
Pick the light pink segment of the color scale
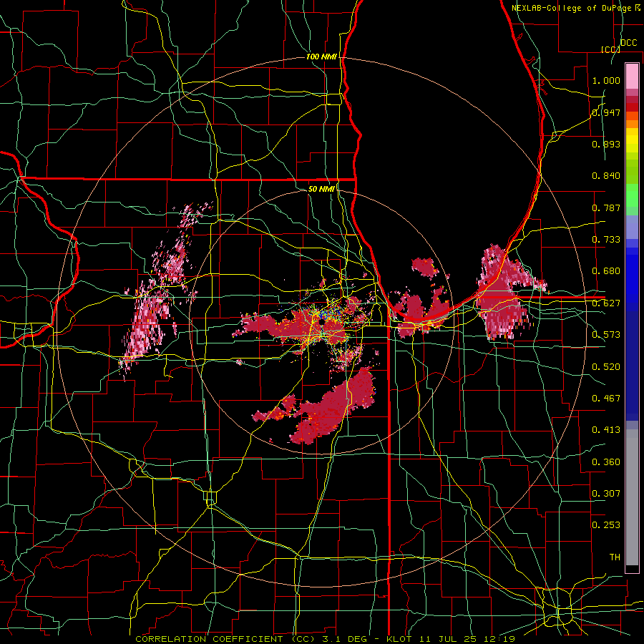pos(632,76)
